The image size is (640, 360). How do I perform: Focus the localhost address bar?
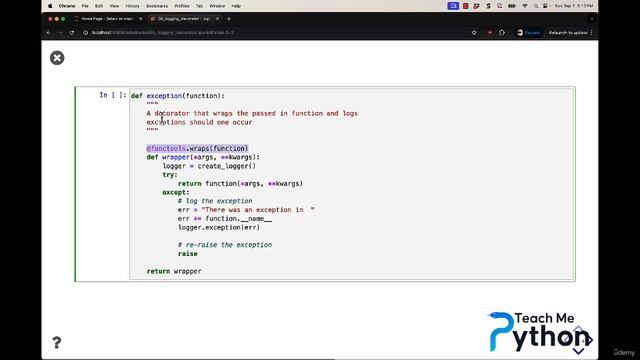pos(273,33)
